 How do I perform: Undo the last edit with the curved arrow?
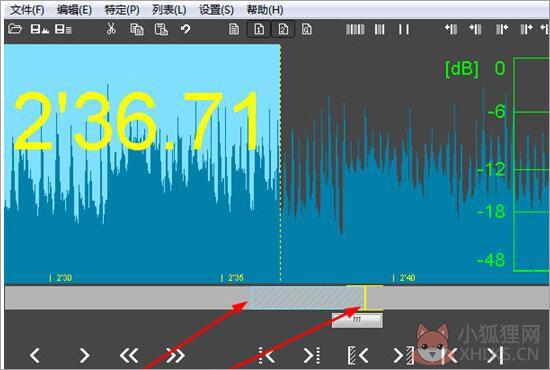tap(186, 29)
